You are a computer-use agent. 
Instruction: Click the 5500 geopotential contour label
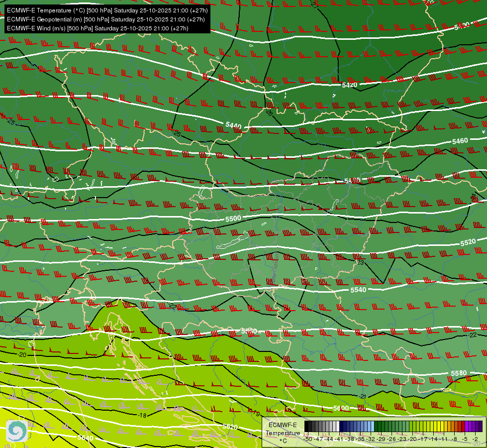(x=233, y=219)
